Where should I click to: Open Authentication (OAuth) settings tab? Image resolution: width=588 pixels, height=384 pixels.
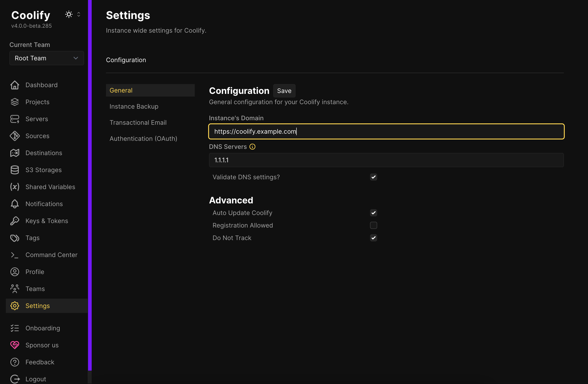pos(143,139)
